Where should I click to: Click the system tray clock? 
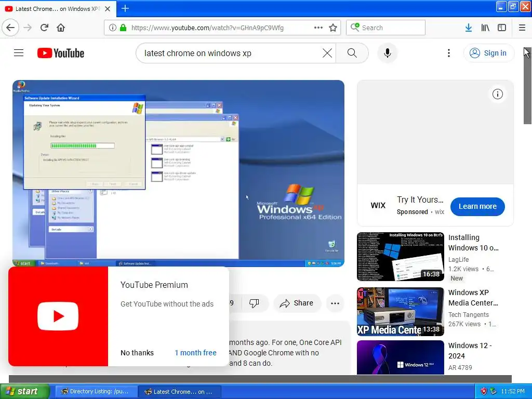(x=513, y=391)
